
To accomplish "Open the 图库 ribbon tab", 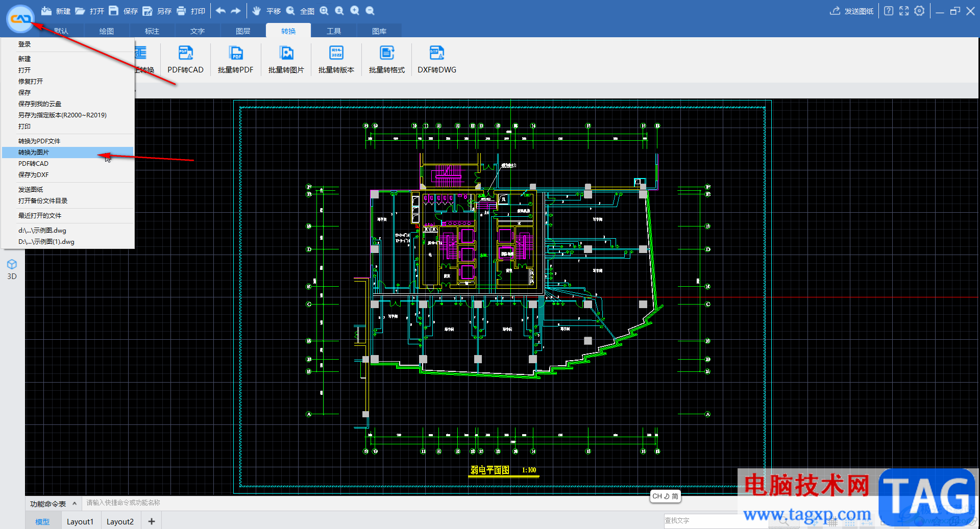I will (379, 31).
